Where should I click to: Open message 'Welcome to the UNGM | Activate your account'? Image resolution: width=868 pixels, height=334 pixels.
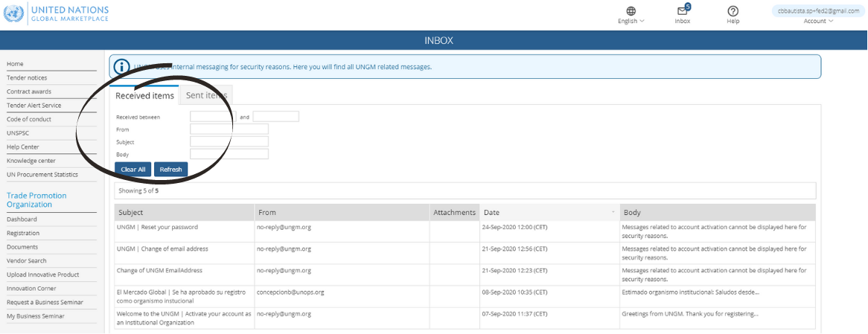click(x=184, y=318)
